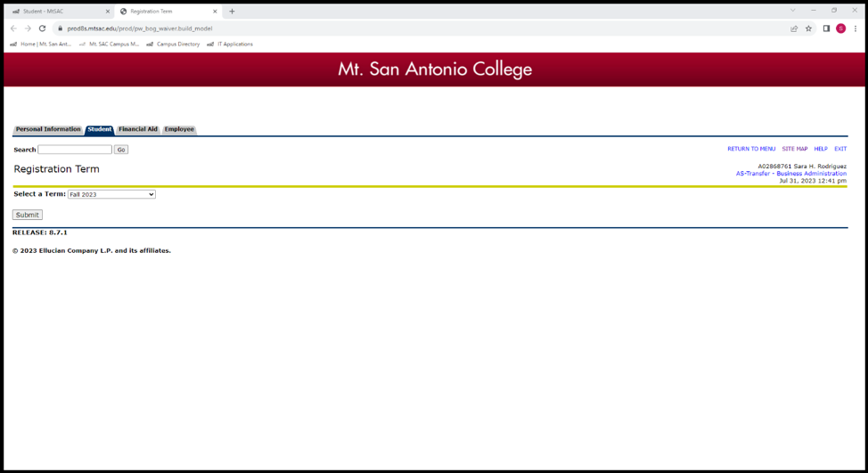The image size is (868, 473).
Task: Select the Registration Term browser tab
Action: pyautogui.click(x=168, y=11)
